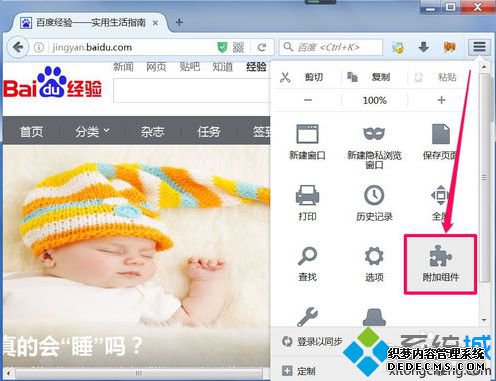Open the 登录以同步 sync sign-in button
Viewport: 496px width, 381px height.
312,341
